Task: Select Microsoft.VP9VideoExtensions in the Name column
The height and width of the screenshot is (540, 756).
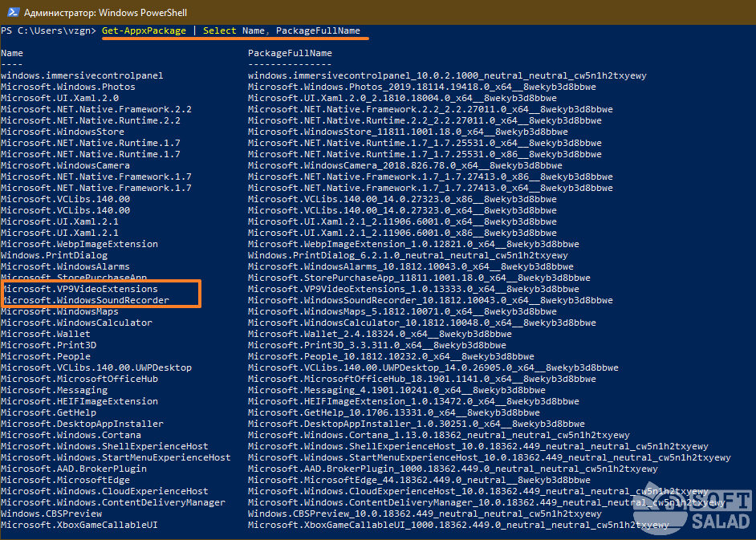Action: pyautogui.click(x=79, y=289)
